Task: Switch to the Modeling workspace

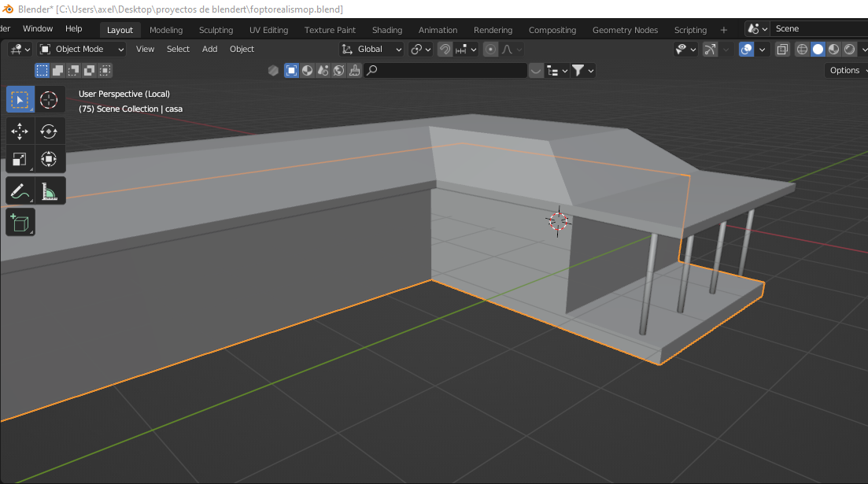Action: pyautogui.click(x=166, y=30)
